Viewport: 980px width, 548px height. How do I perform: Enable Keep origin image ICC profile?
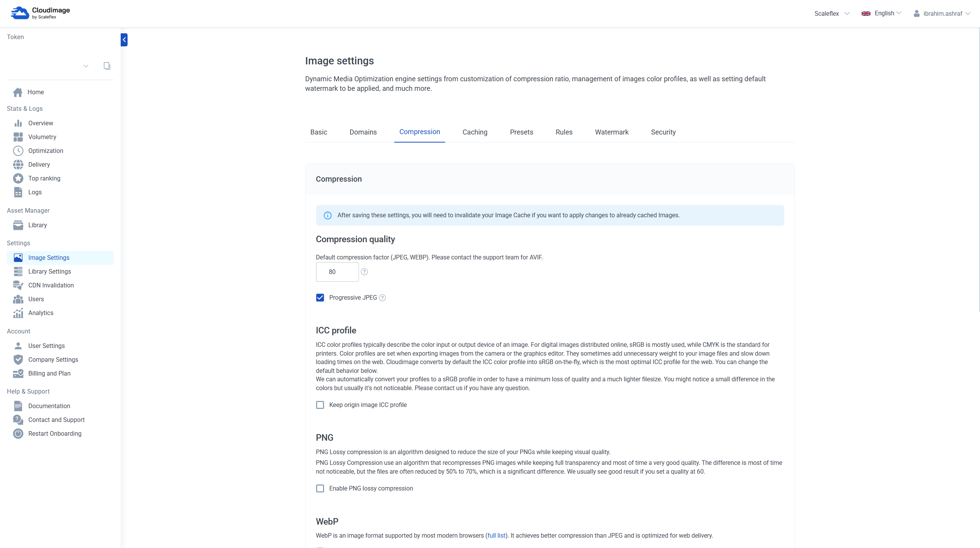[320, 405]
